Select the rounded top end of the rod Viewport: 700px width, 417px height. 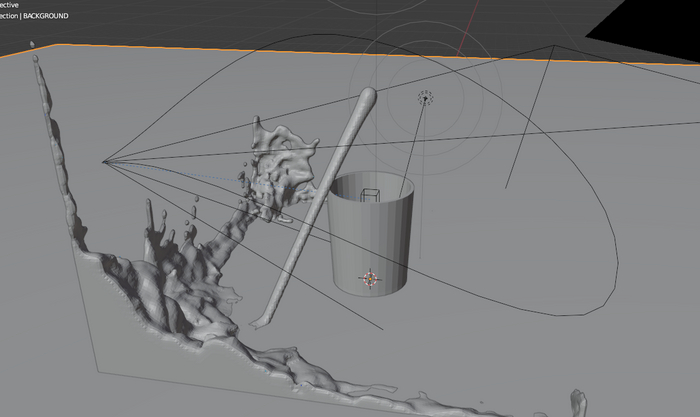coord(366,98)
